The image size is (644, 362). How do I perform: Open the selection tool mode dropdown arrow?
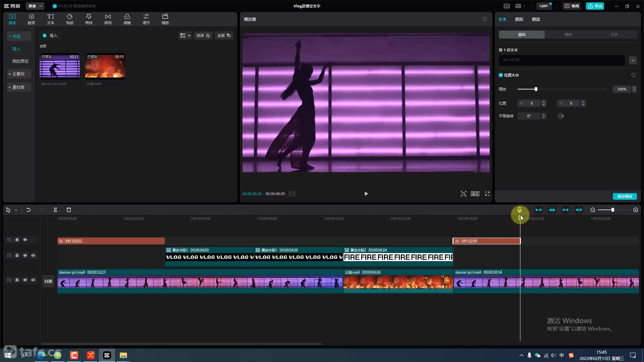[x=16, y=210]
